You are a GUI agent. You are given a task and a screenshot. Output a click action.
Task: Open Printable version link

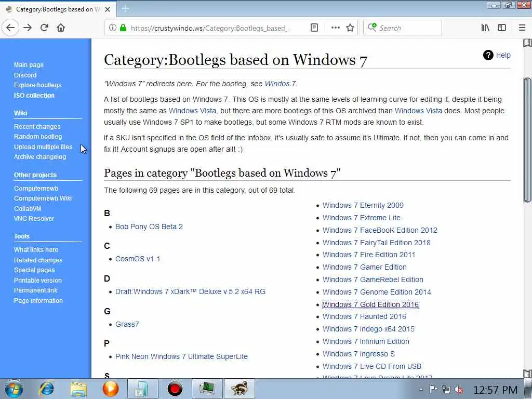pos(37,280)
